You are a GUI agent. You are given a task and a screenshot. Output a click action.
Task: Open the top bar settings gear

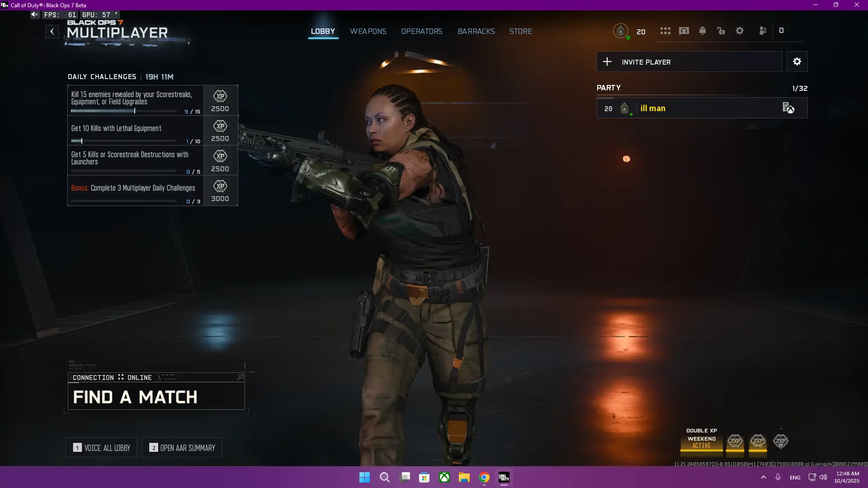point(740,31)
